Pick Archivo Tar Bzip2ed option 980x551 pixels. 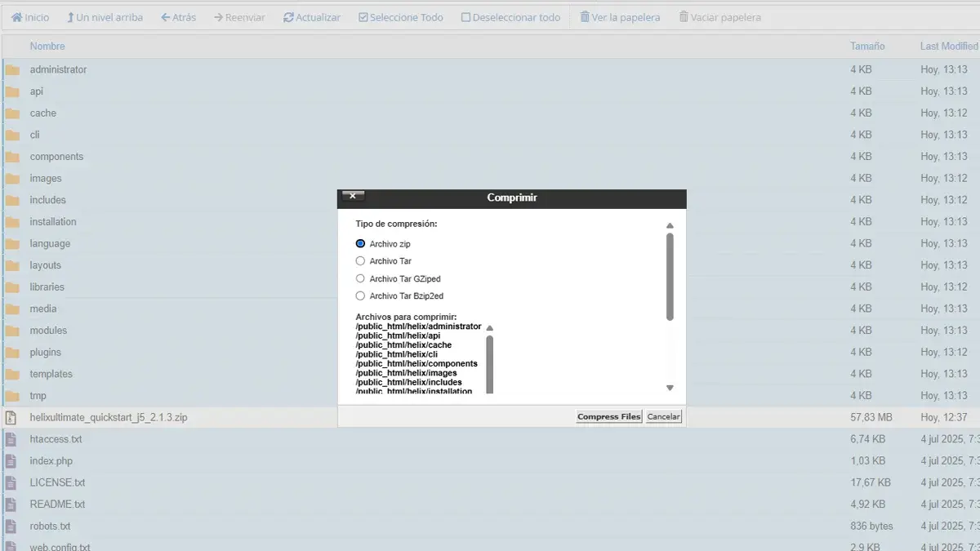(x=360, y=296)
